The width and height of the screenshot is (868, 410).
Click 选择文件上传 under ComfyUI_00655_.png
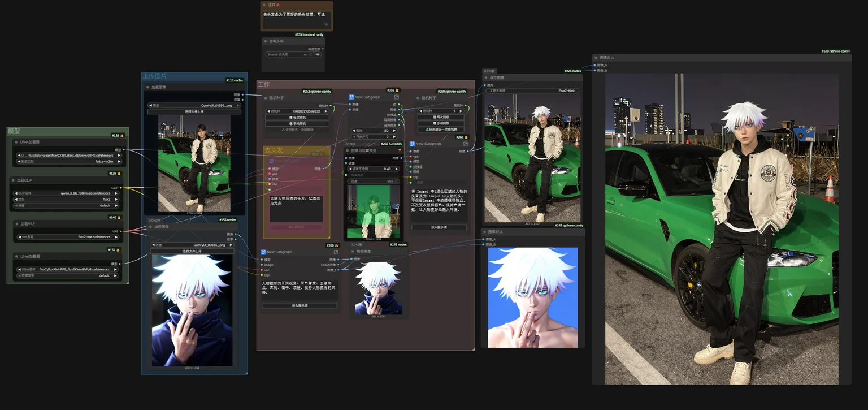click(192, 251)
